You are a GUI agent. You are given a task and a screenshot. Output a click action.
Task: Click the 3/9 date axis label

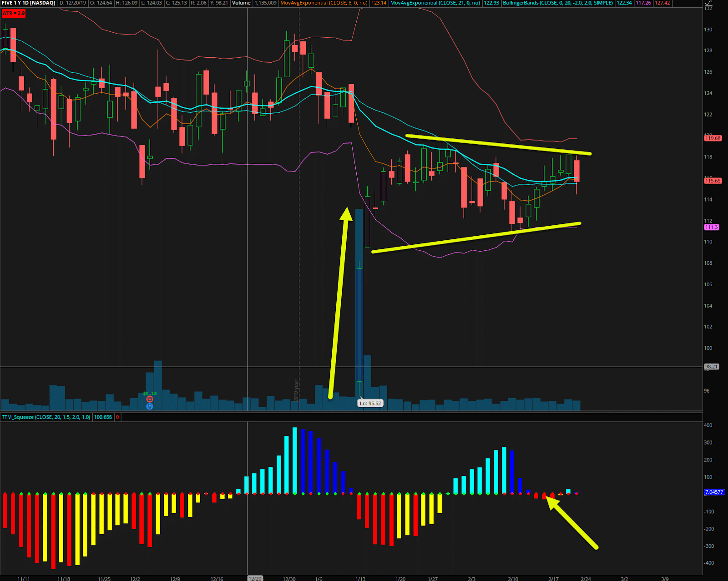[x=665, y=579]
